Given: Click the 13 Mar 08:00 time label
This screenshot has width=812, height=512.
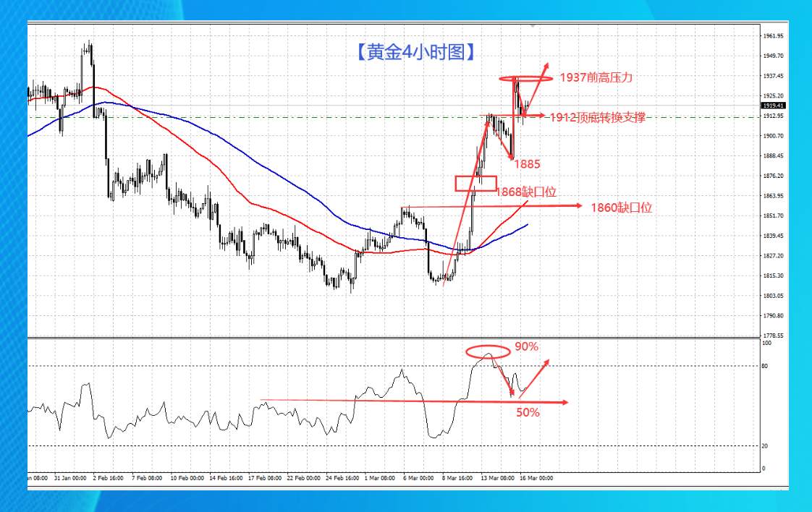Looking at the screenshot, I should 498,478.
